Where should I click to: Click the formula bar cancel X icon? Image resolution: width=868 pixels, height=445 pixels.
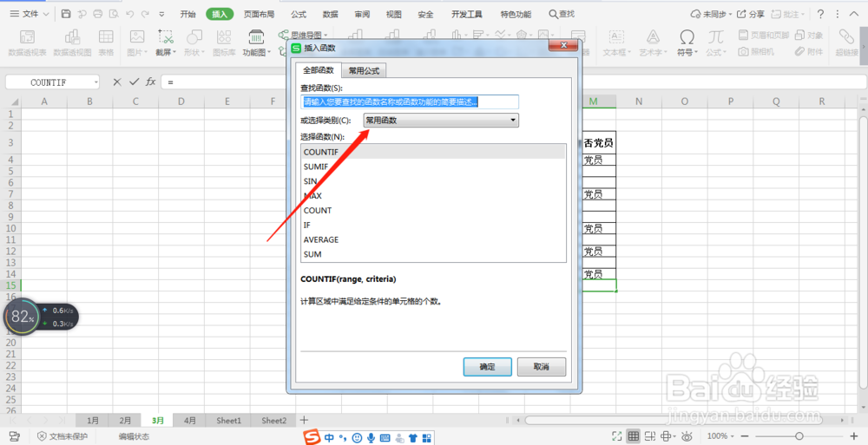(117, 82)
